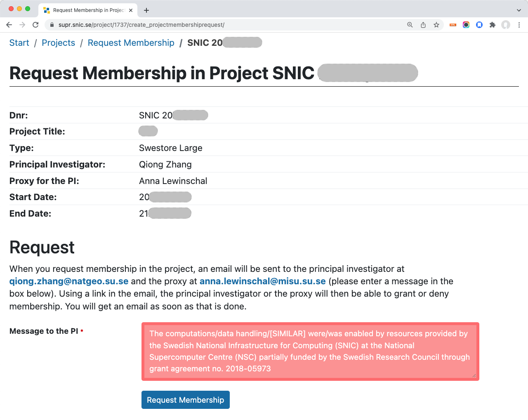Click the blue bookmark extension icon
The height and width of the screenshot is (420, 528).
(479, 25)
